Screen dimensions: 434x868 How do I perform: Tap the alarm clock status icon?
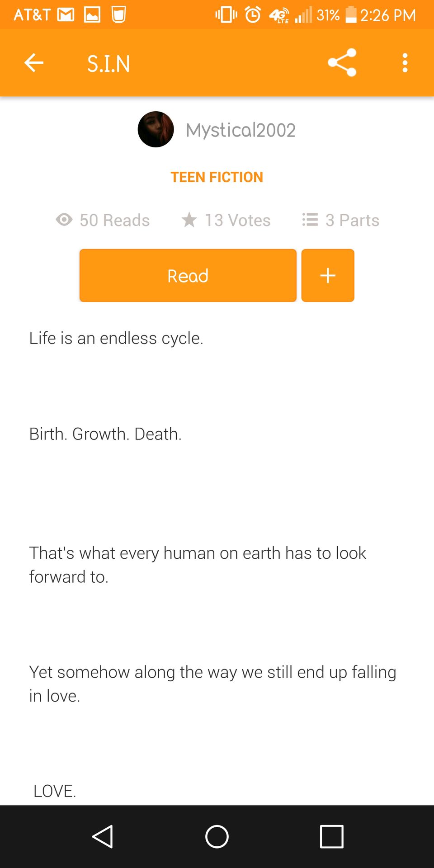(253, 14)
